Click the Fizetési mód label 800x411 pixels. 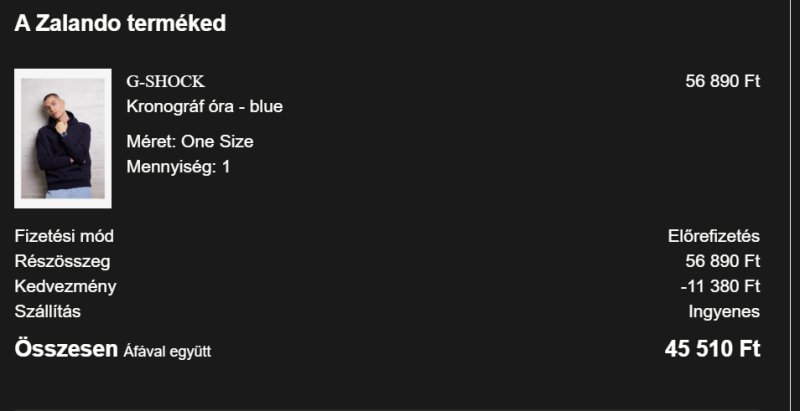64,236
